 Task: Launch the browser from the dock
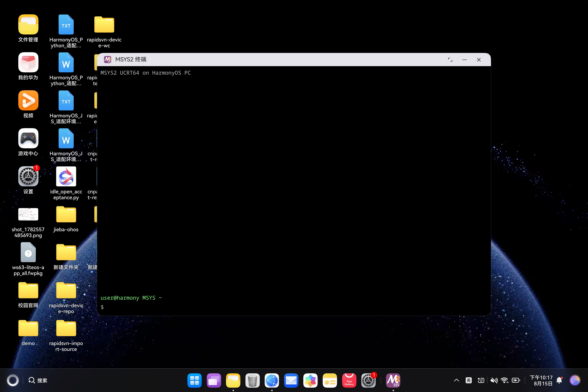point(272,381)
